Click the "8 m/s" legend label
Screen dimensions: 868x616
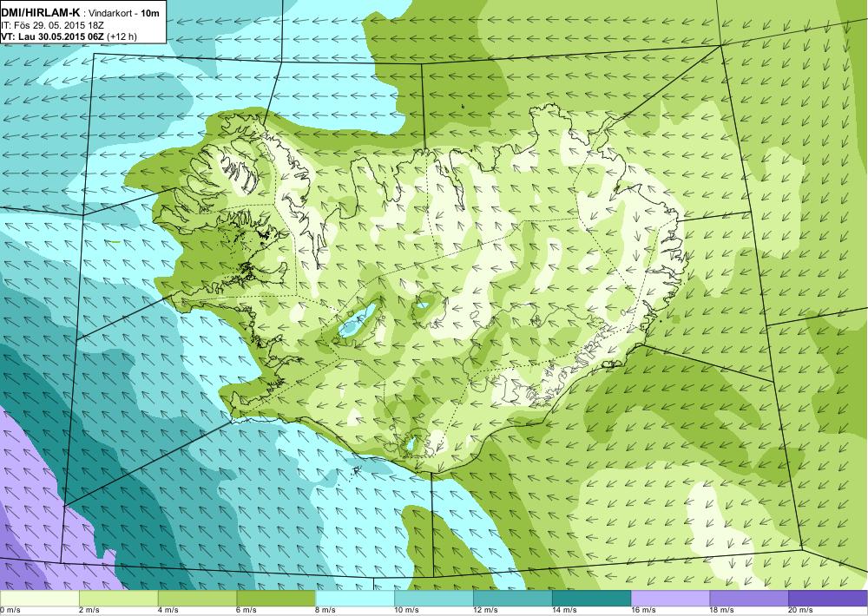326,611
